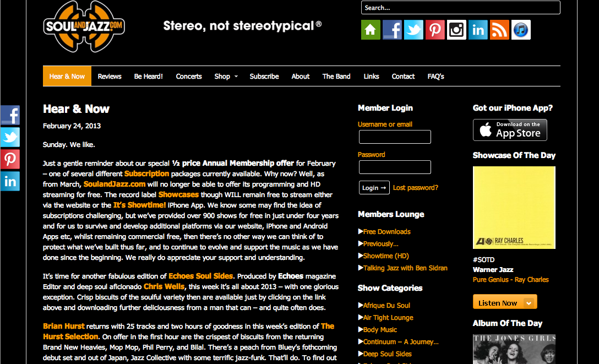
Task: Open the Pure Genius - Ray Charles link
Action: tap(511, 280)
